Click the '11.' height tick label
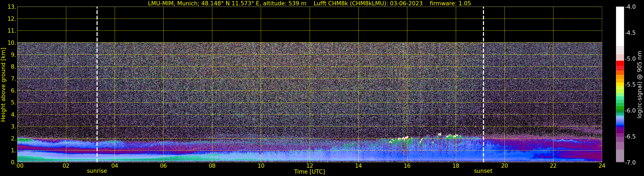The image size is (644, 176). pos(12,31)
